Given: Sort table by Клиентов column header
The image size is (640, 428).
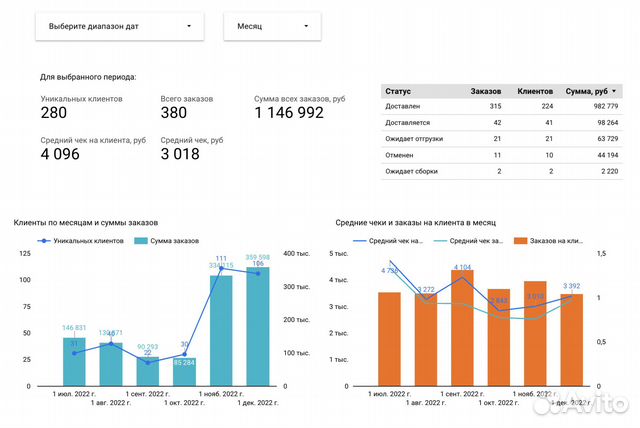Looking at the screenshot, I should point(535,91).
